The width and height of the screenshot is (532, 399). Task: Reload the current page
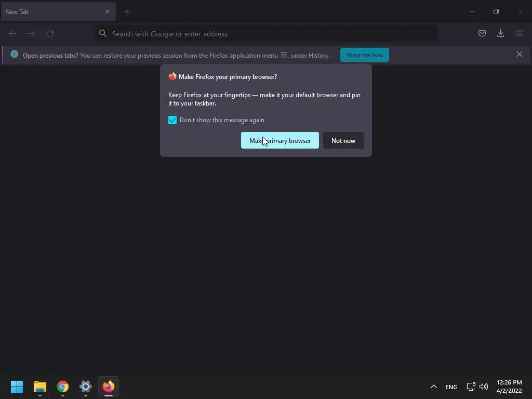point(50,34)
